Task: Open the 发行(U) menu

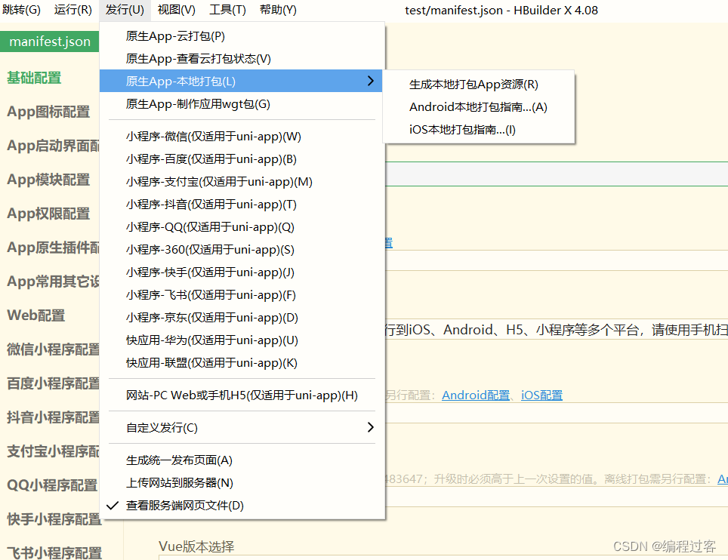Action: (125, 10)
